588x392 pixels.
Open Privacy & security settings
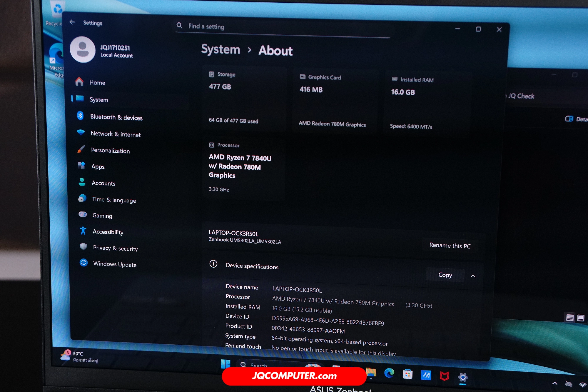point(115,248)
